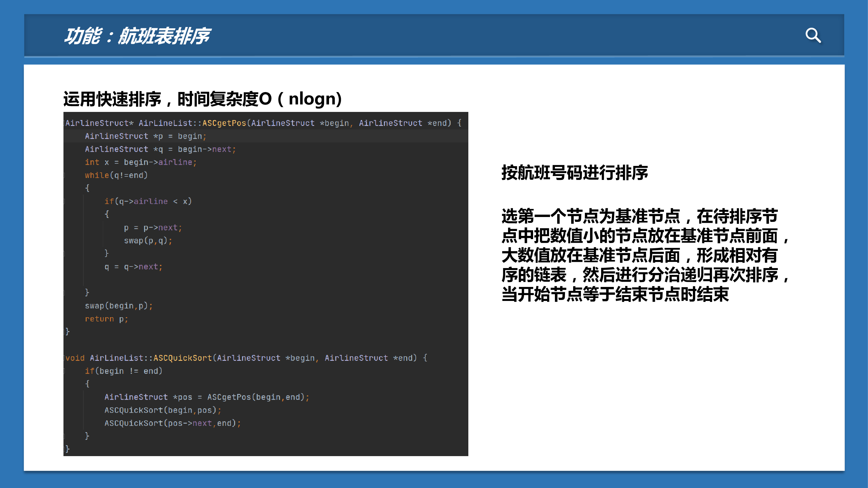Click the line 选第一个节点为基准节点，在待排序节
This screenshot has height=488, width=868.
(x=640, y=216)
